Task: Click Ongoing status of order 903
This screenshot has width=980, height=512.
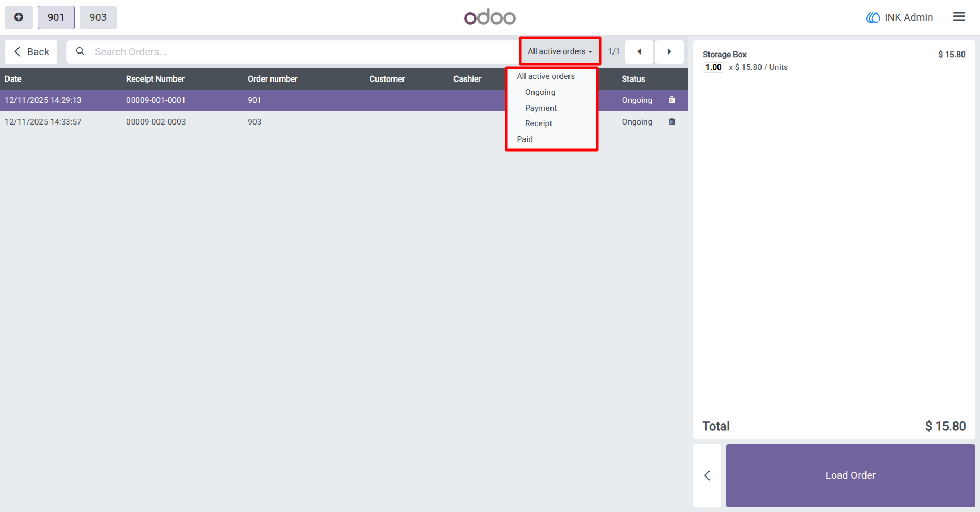Action: [x=637, y=122]
